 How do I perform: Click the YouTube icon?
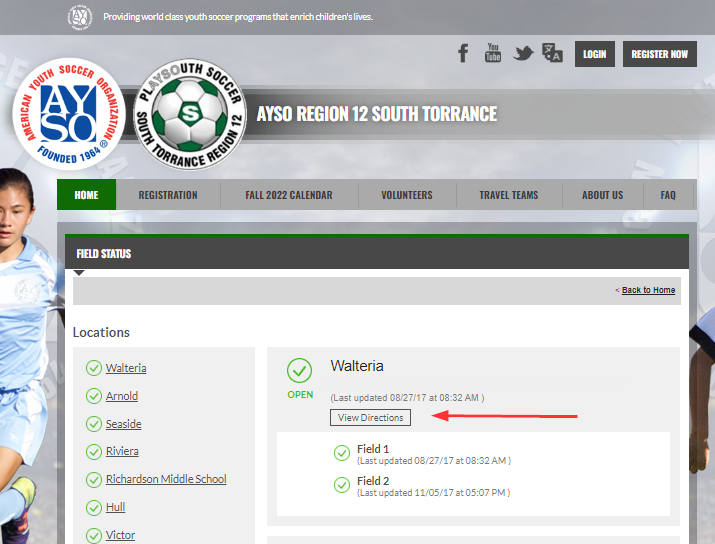(493, 53)
